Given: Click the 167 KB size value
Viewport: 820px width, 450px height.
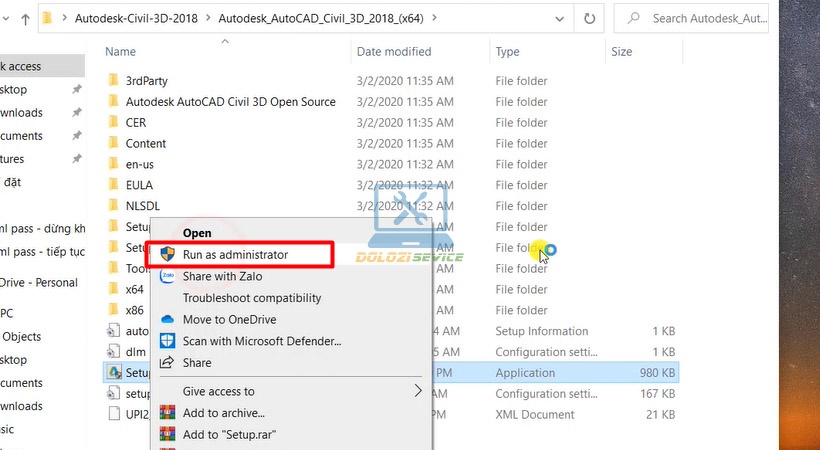Looking at the screenshot, I should coord(657,393).
